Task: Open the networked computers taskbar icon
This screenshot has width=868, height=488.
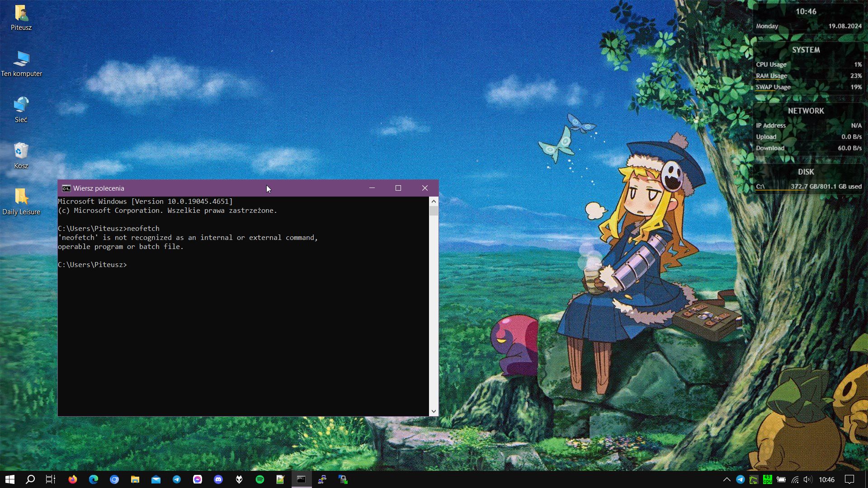Action: point(322,479)
